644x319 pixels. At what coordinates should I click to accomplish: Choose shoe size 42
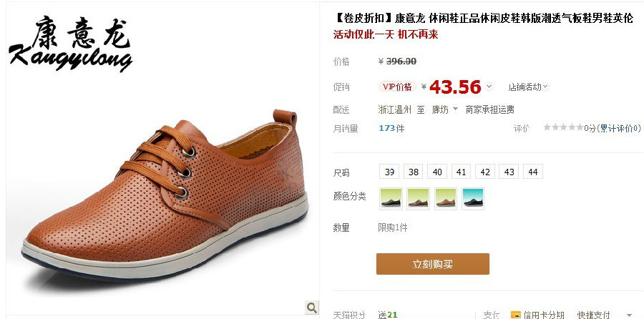pos(485,172)
